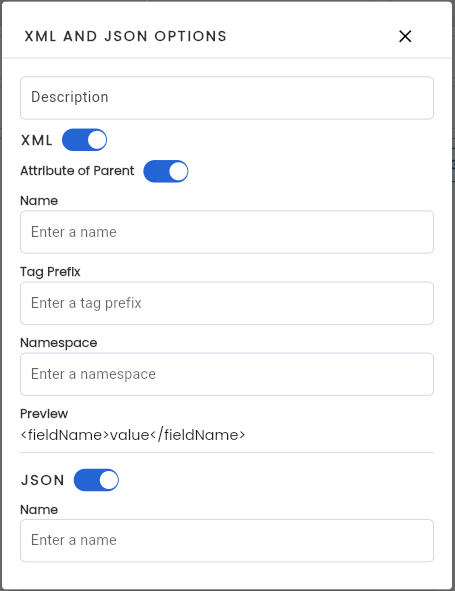This screenshot has height=591, width=455.
Task: Click the XML AND JSON OPTIONS title
Action: click(x=126, y=36)
